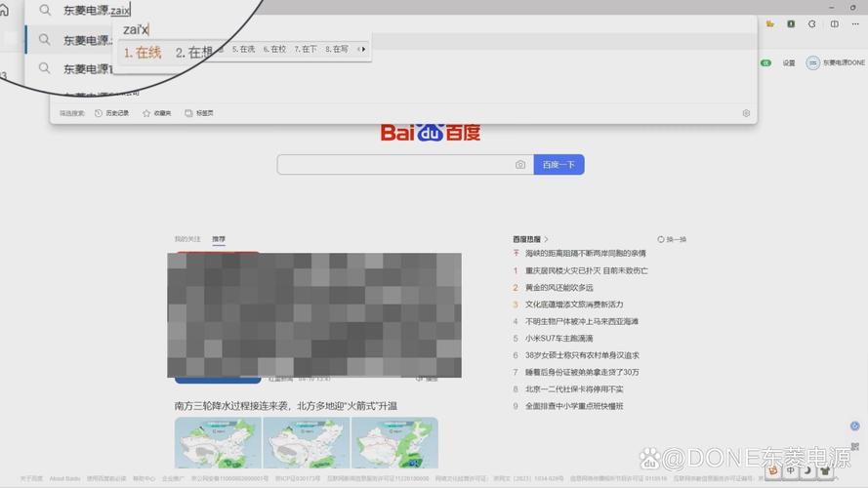Click the dark green extension icon

point(791,23)
